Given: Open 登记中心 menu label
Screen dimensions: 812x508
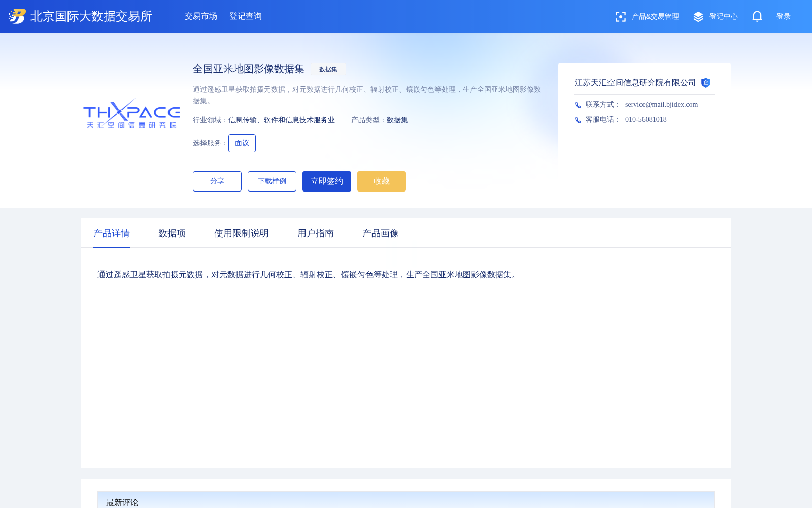Looking at the screenshot, I should (x=724, y=17).
